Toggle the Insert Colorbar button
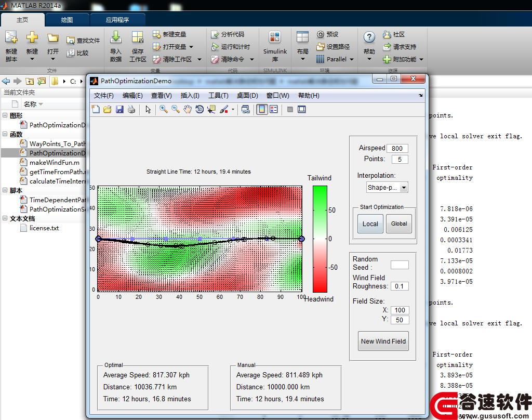This screenshot has width=532, height=420. click(262, 109)
